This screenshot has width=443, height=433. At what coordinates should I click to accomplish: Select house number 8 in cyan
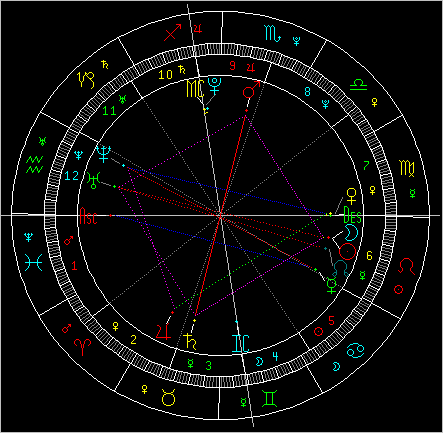[307, 91]
